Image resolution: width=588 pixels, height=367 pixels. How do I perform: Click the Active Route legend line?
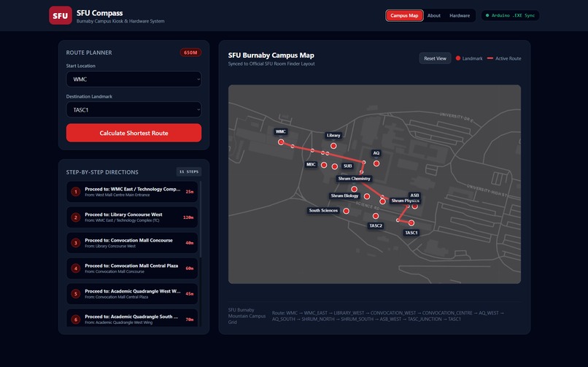pyautogui.click(x=490, y=58)
